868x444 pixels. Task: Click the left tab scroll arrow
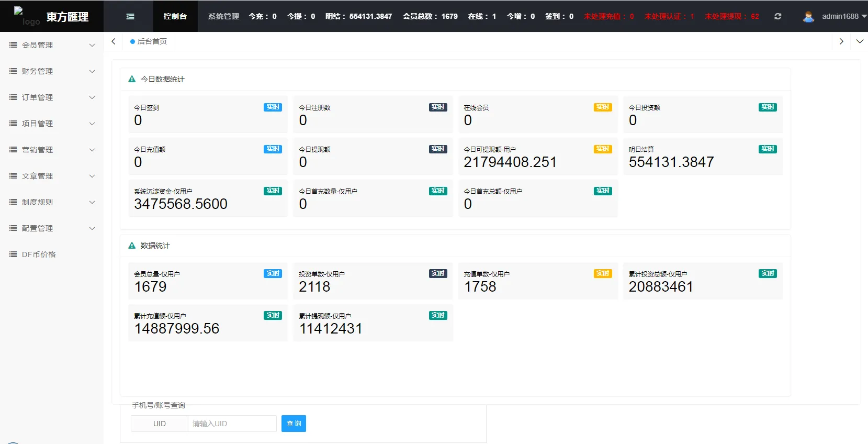tap(114, 41)
